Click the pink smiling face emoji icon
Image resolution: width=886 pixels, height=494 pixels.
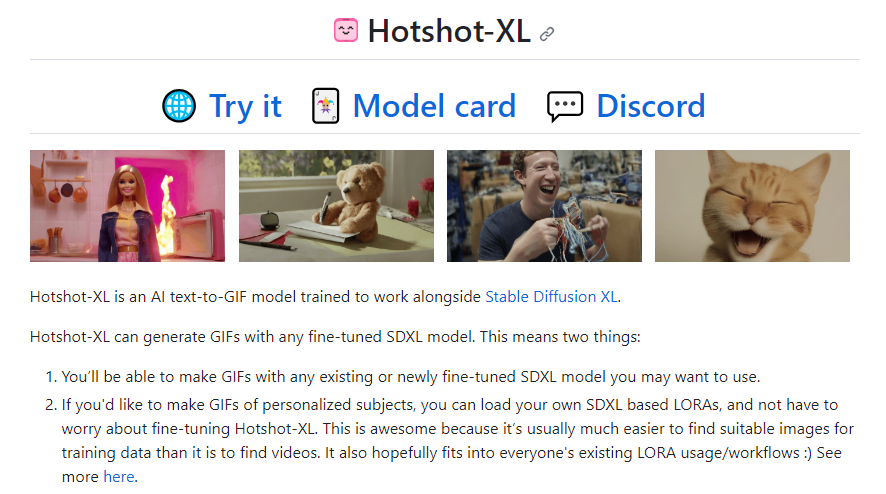tap(346, 31)
